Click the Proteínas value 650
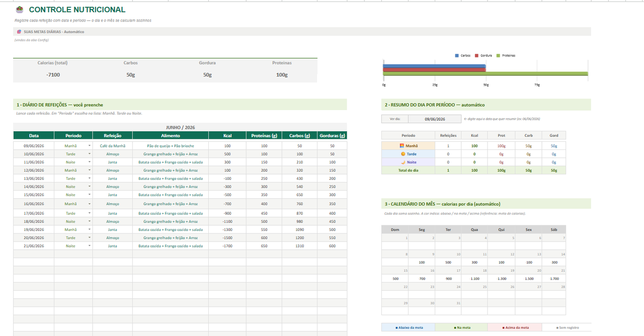644x336 pixels. pos(264,246)
